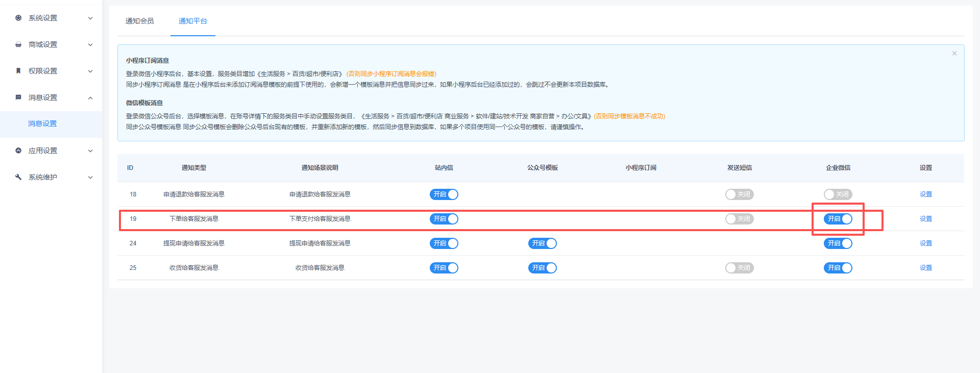Click the 应用设置 icon in sidebar
The height and width of the screenshot is (373, 980).
18,151
